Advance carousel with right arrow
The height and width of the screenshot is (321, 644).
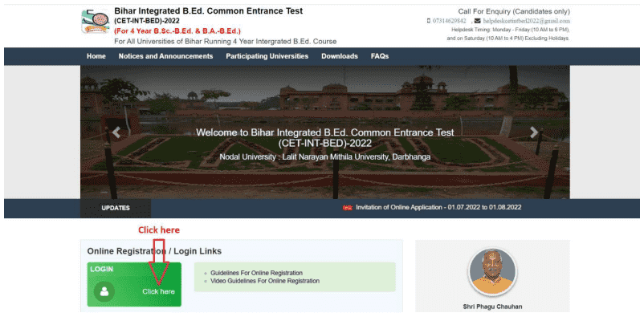[x=534, y=132]
